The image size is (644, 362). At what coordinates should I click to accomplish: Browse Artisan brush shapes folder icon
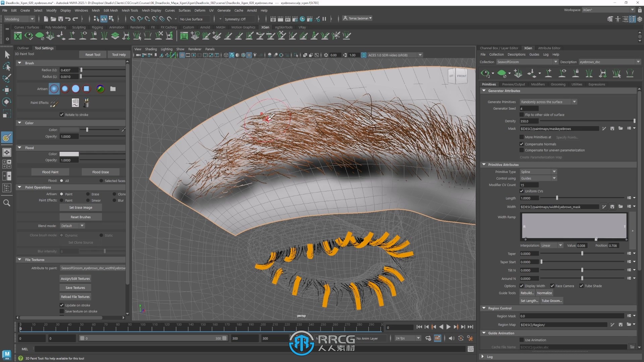click(113, 89)
